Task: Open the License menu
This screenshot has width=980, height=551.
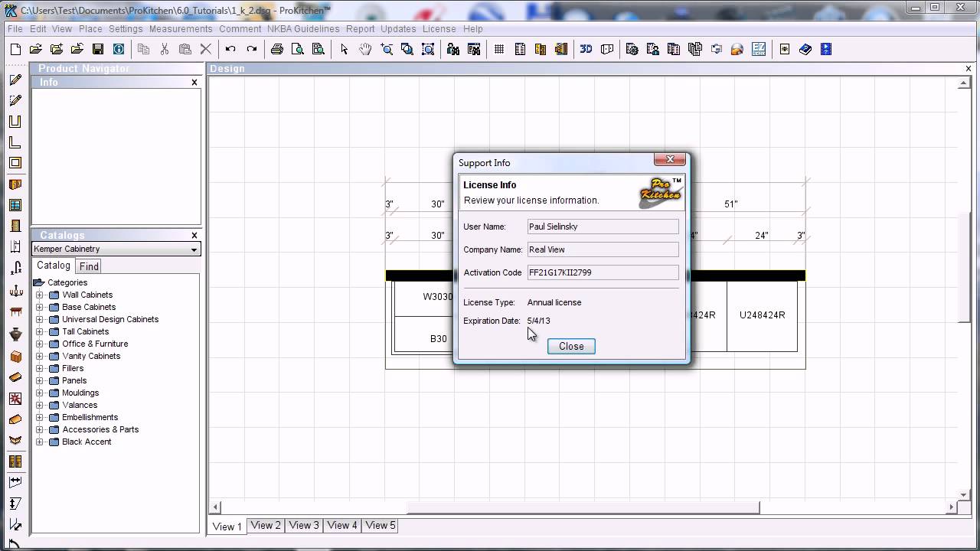Action: pos(439,28)
